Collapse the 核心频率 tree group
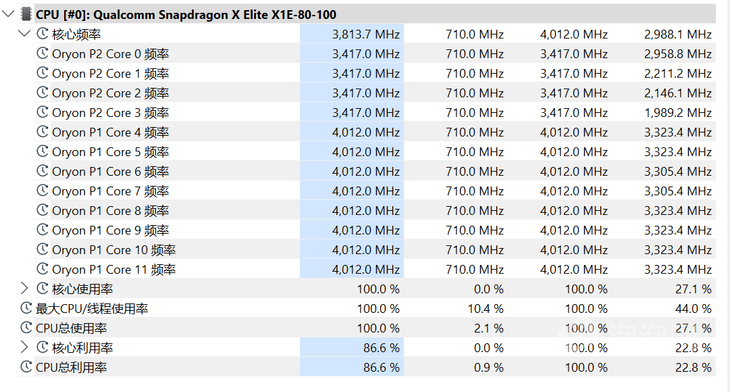Viewport: 730px width, 392px height. pos(24,34)
